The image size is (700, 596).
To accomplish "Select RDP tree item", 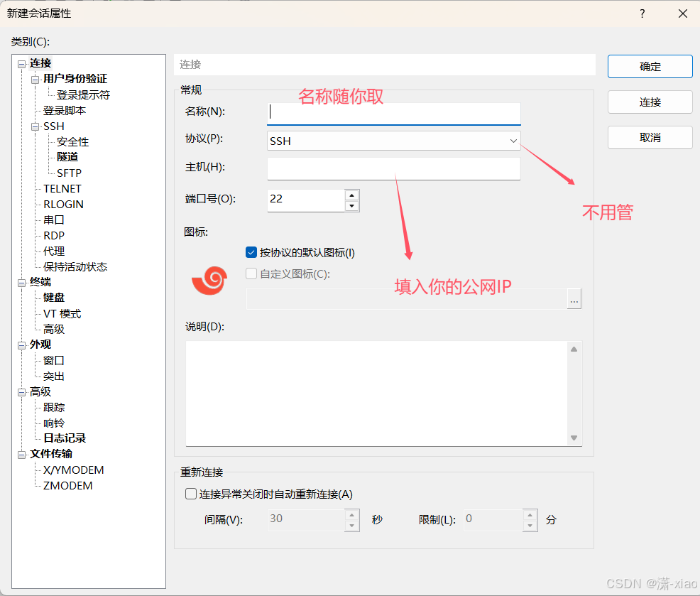I will coord(53,235).
